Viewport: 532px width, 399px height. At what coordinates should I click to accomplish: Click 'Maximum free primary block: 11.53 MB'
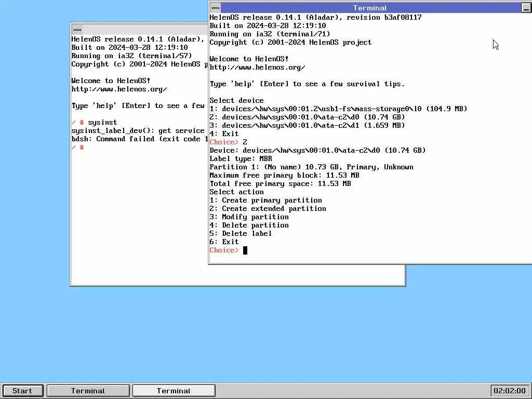[x=284, y=176]
